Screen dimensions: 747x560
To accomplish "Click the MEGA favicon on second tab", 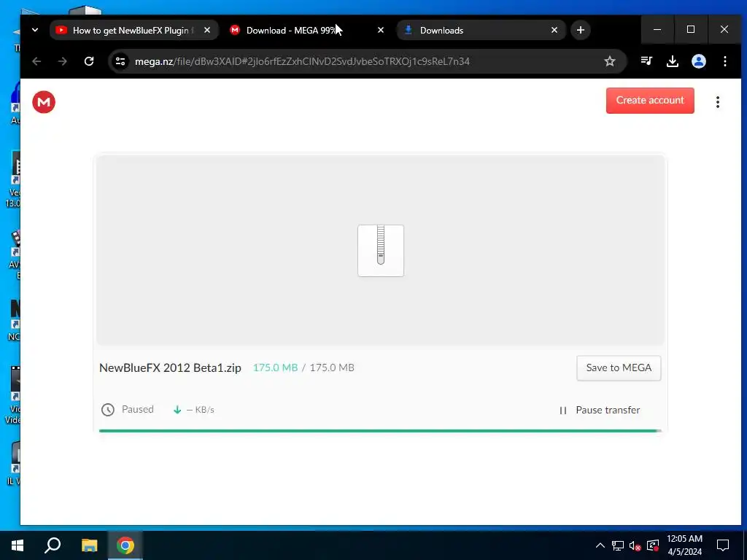I will [x=234, y=30].
